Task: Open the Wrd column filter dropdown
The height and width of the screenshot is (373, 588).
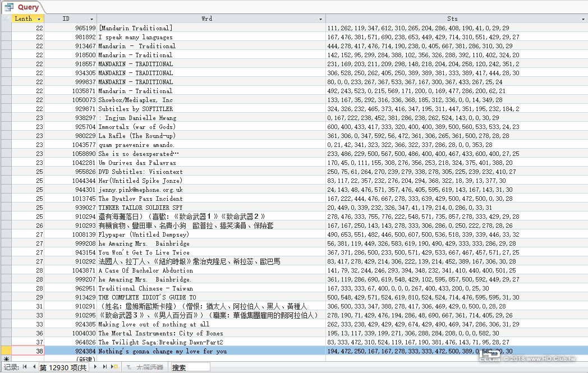Action: (320, 19)
